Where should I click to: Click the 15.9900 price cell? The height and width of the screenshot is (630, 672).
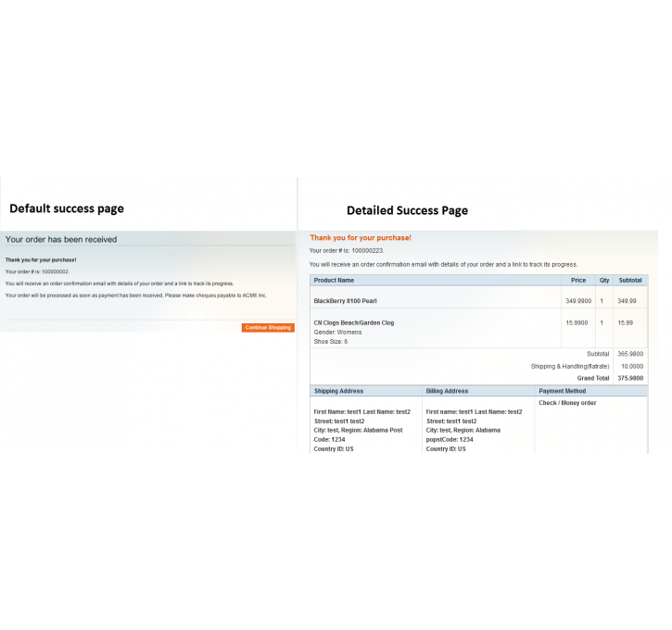pos(577,323)
